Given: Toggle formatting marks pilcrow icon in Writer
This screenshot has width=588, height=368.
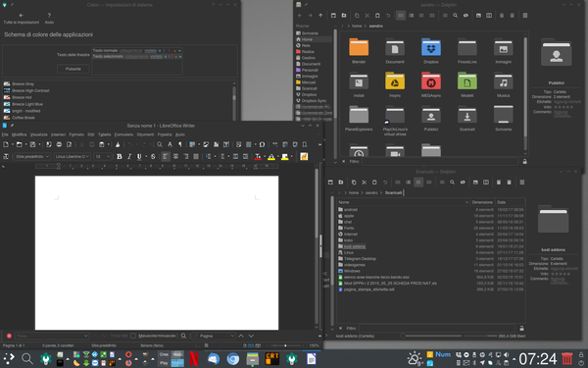Looking at the screenshot, I should (180, 144).
